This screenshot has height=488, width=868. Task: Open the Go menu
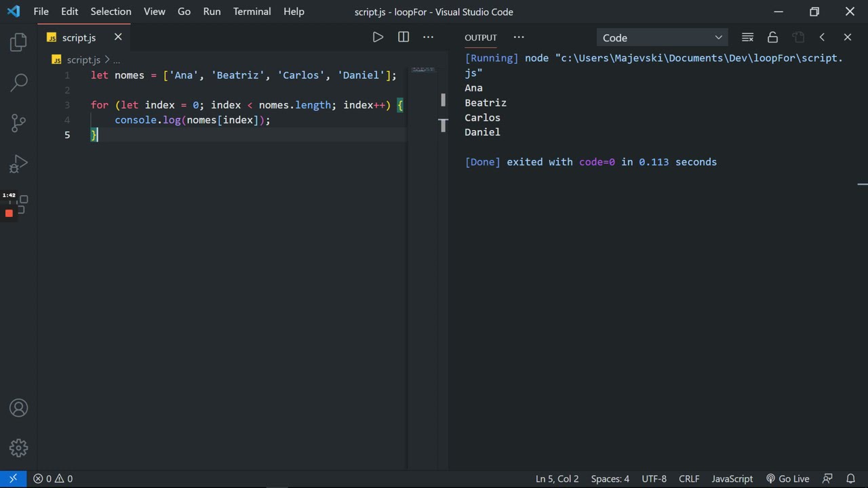pos(184,12)
